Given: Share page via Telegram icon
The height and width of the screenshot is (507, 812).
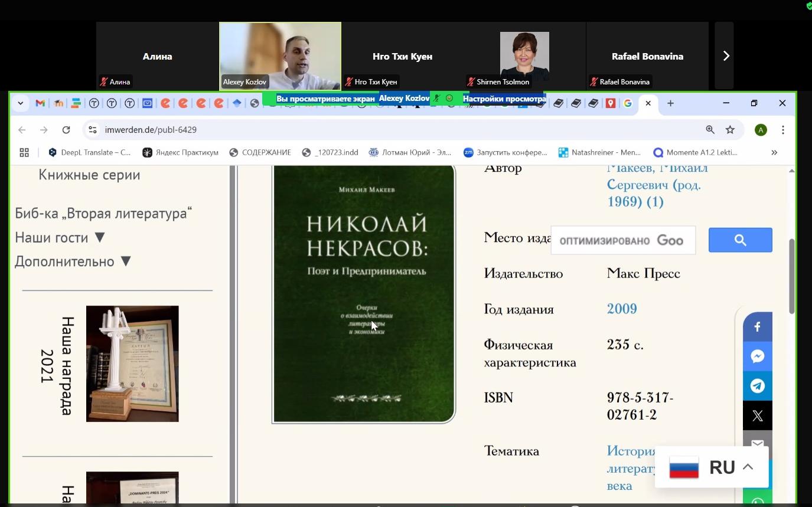Looking at the screenshot, I should (757, 386).
